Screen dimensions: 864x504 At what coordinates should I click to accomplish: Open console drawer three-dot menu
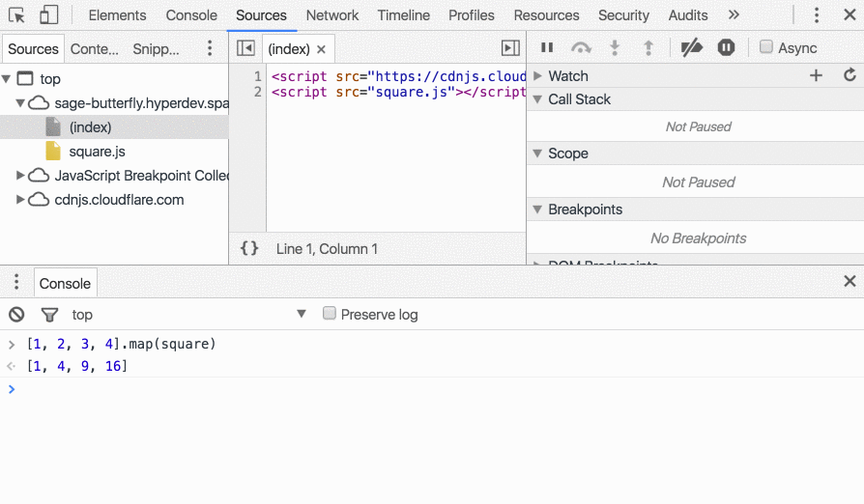(x=16, y=282)
